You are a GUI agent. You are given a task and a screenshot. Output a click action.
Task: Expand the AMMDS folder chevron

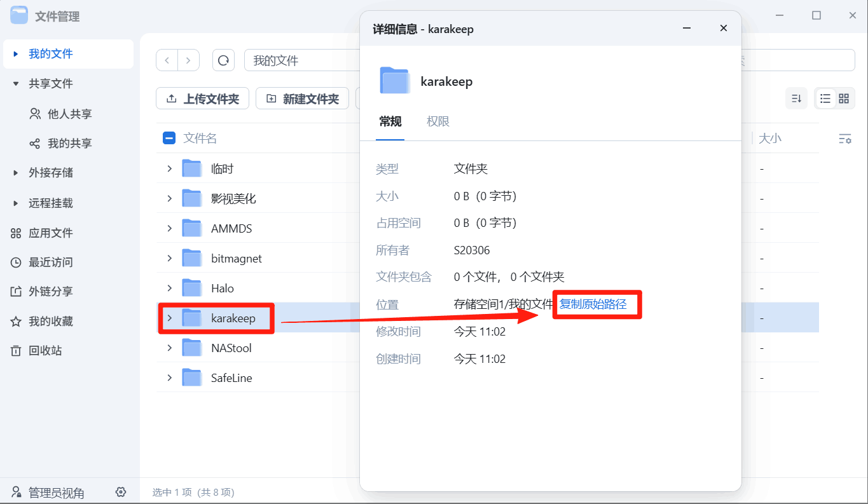(x=169, y=228)
